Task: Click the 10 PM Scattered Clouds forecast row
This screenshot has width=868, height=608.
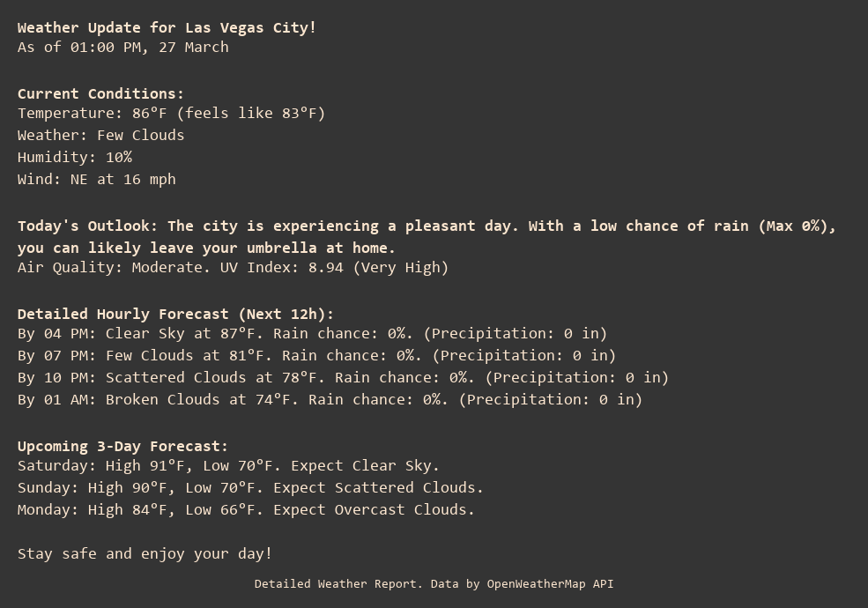Action: [x=343, y=377]
